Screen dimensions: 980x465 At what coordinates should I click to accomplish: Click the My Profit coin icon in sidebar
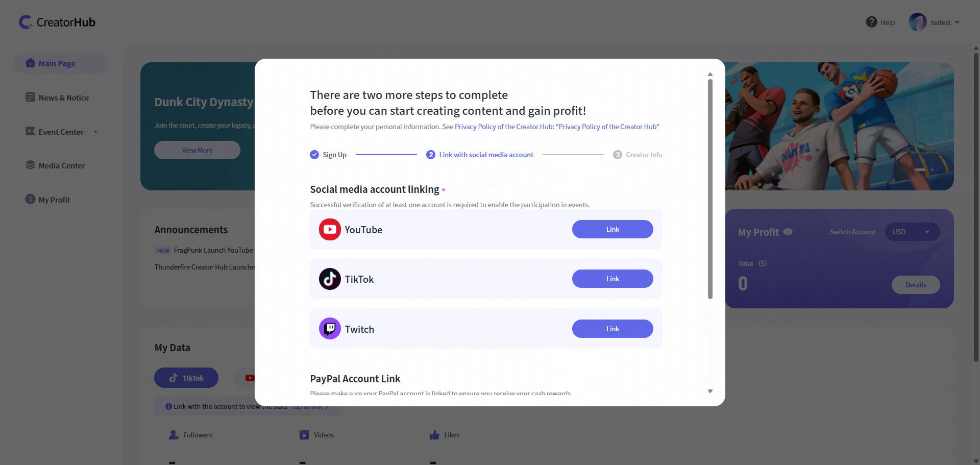coord(30,199)
